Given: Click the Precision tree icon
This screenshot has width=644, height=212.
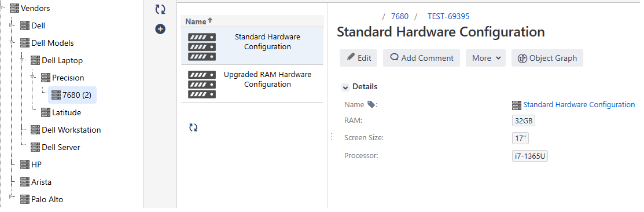Looking at the screenshot, I should [46, 78].
